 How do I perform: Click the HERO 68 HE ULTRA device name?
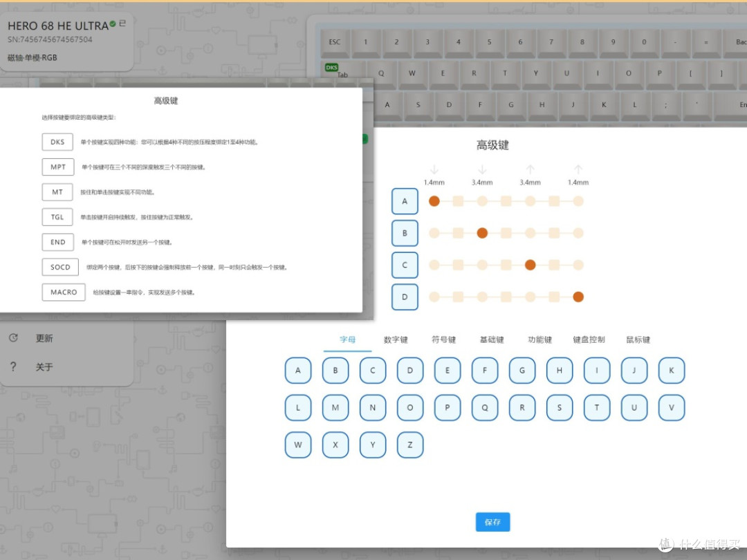click(58, 26)
